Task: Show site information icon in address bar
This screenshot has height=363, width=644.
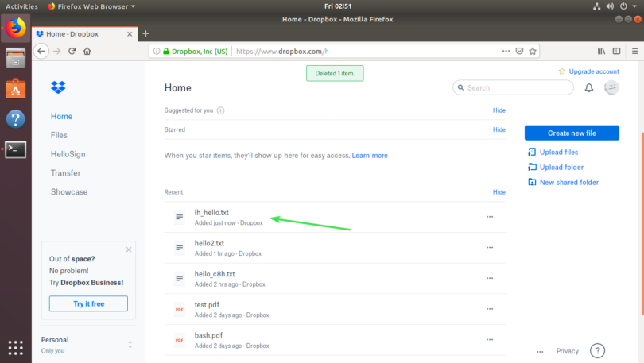Action: coord(157,52)
